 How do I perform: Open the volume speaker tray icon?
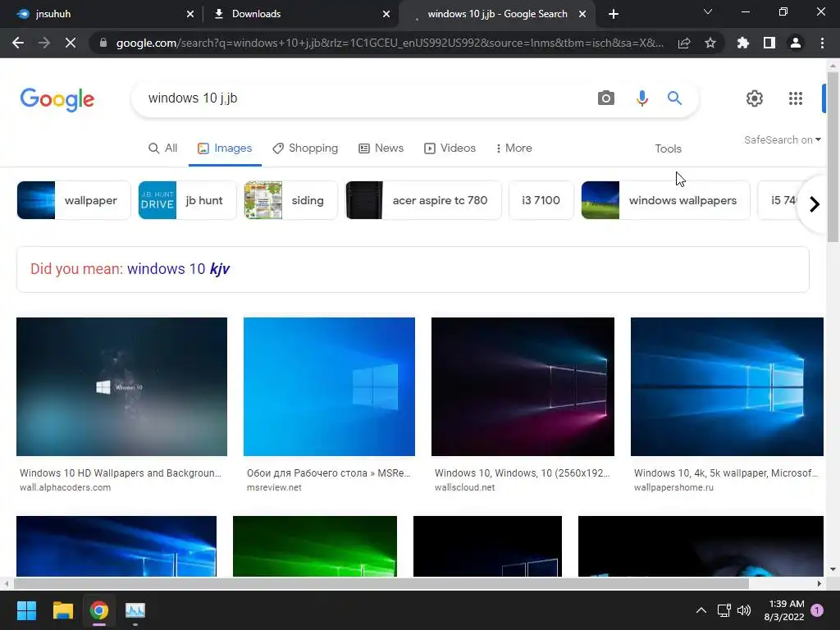click(x=743, y=610)
